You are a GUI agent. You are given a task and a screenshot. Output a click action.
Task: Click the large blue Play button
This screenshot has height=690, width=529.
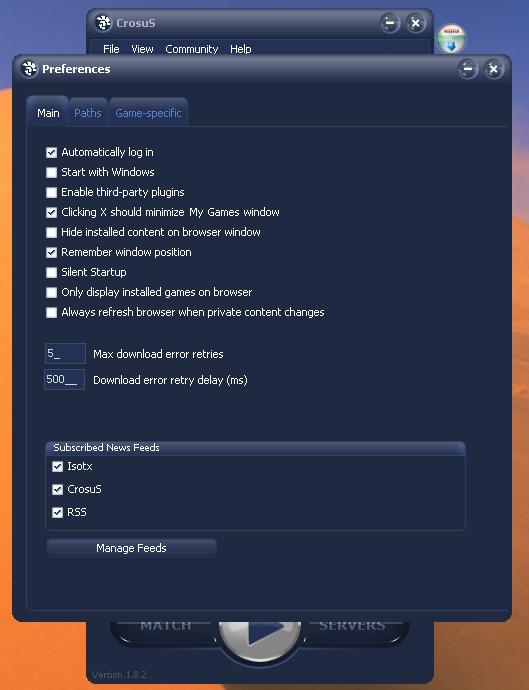pyautogui.click(x=260, y=636)
